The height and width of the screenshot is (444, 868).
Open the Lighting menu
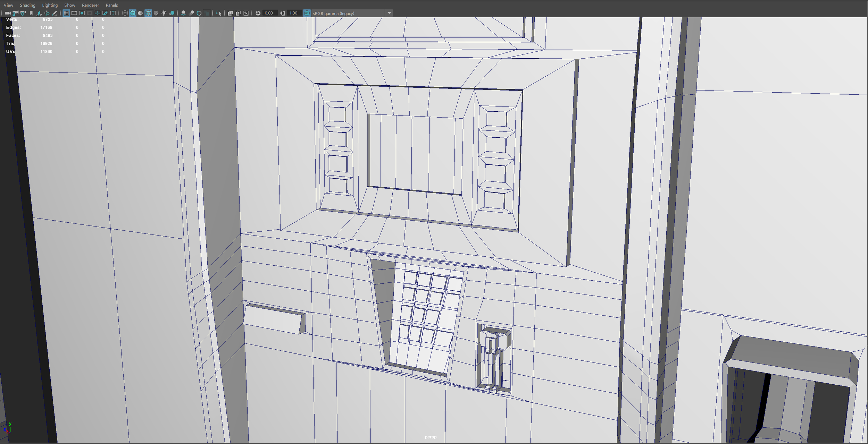pos(50,5)
